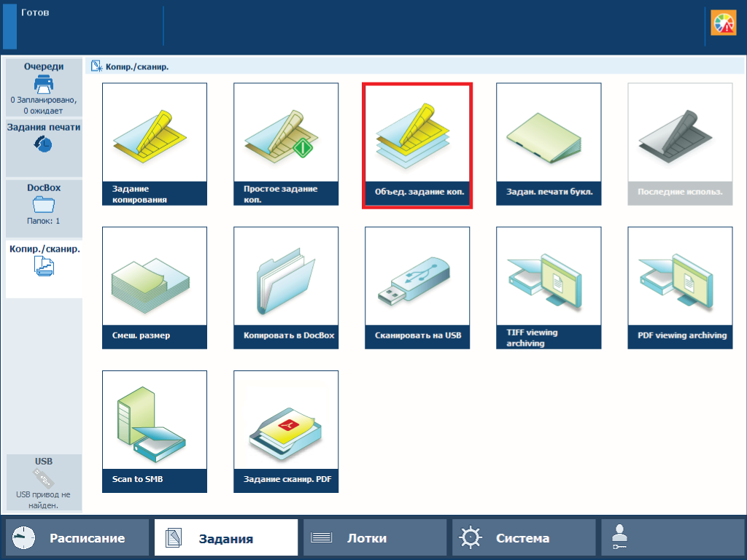747x560 pixels.
Task: Switch to the Расписание tab
Action: pyautogui.click(x=77, y=537)
